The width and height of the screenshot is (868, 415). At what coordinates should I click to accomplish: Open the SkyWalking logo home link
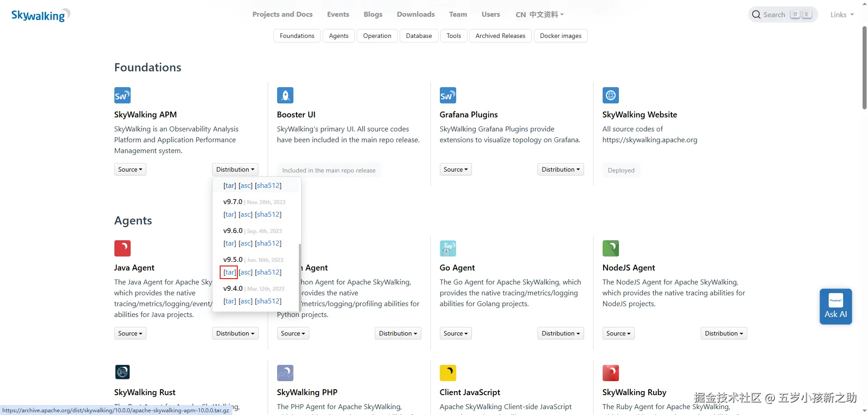point(41,15)
